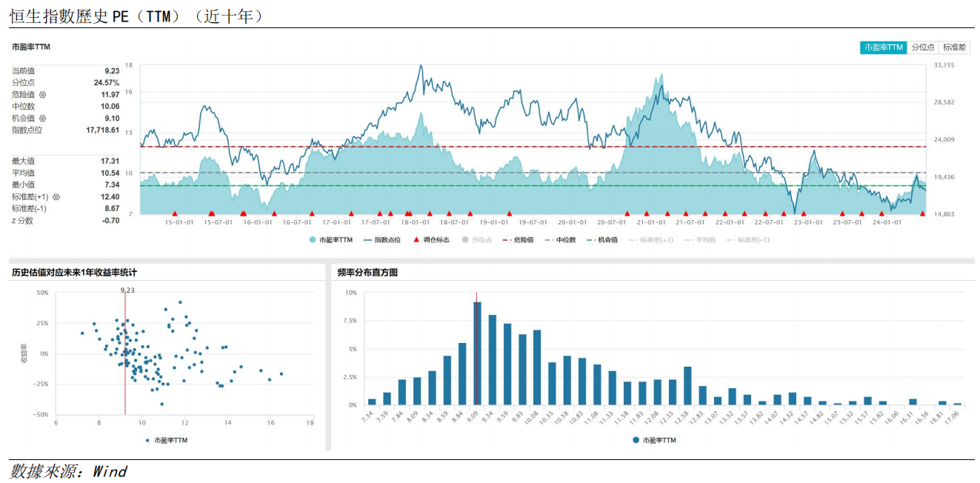980x483 pixels.
Task: Toggle 市盈率TTM series in main chart legend
Action: (x=330, y=240)
